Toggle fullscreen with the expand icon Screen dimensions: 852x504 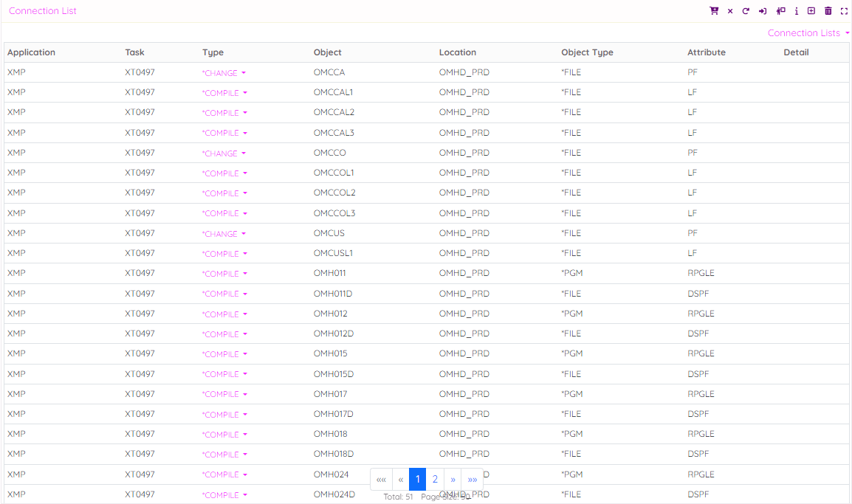coord(844,11)
